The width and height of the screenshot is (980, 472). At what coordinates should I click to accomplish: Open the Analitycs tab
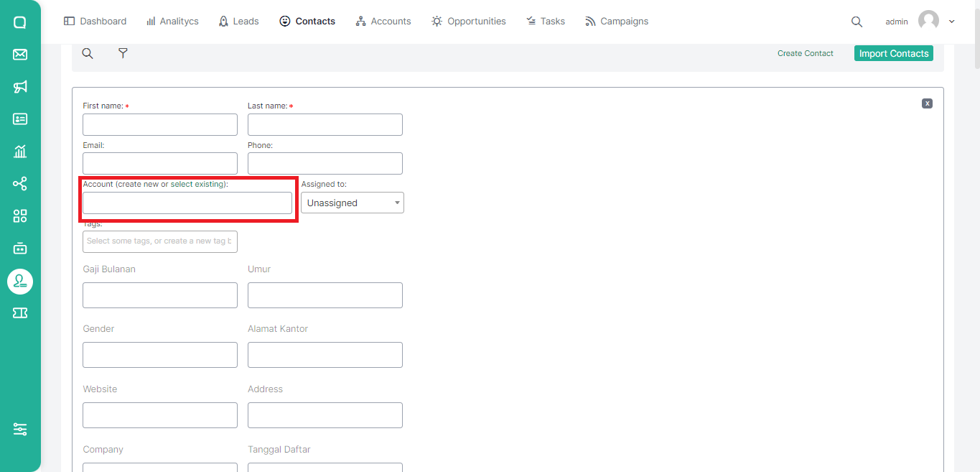point(172,22)
